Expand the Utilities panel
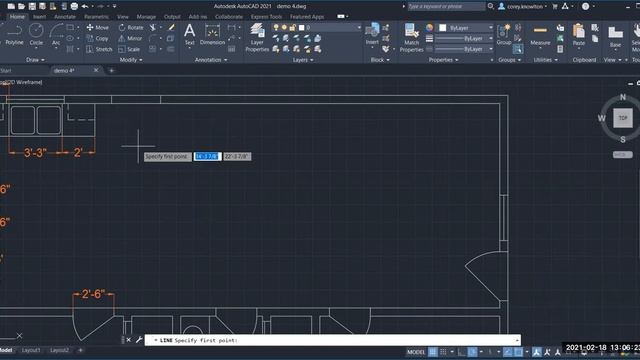 point(545,60)
